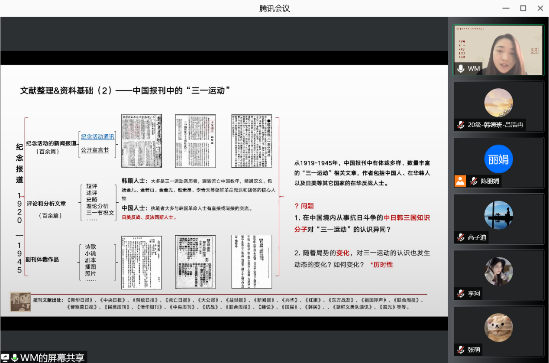Click muted mic icon on cat-avatar participant tile
The width and height of the screenshot is (549, 363).
(x=461, y=349)
